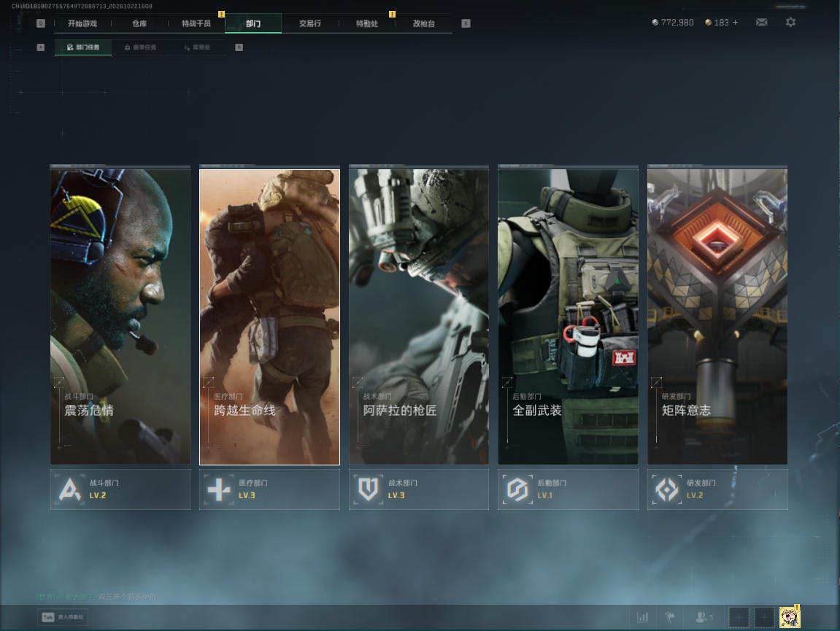Open the 特勤处 tab

point(367,23)
